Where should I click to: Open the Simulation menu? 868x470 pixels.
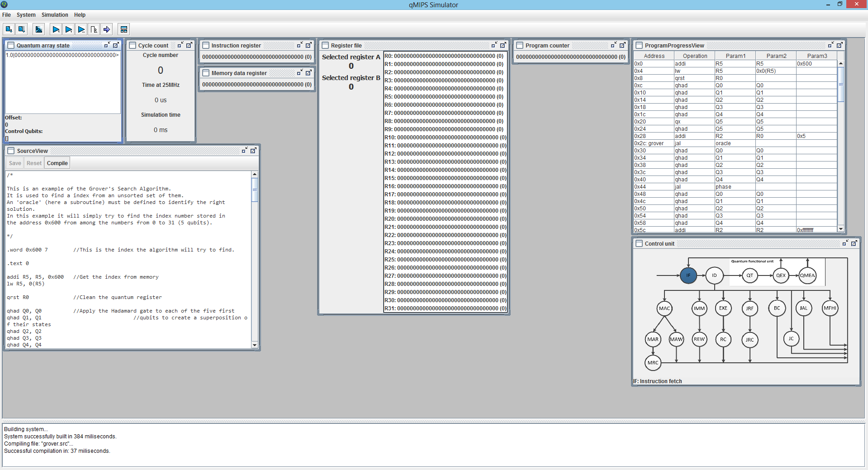click(x=55, y=15)
